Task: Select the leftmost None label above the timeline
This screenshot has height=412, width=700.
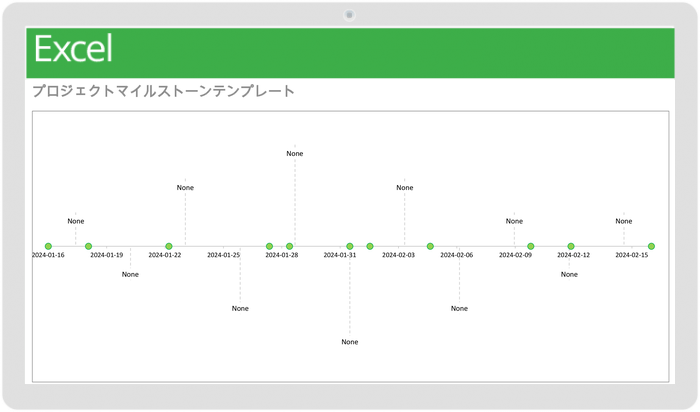Action: (x=76, y=221)
